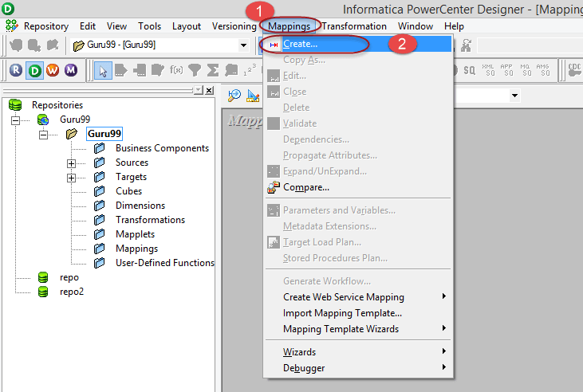583x392 pixels.
Task: Choose Create... from Mappings menu
Action: tap(358, 44)
